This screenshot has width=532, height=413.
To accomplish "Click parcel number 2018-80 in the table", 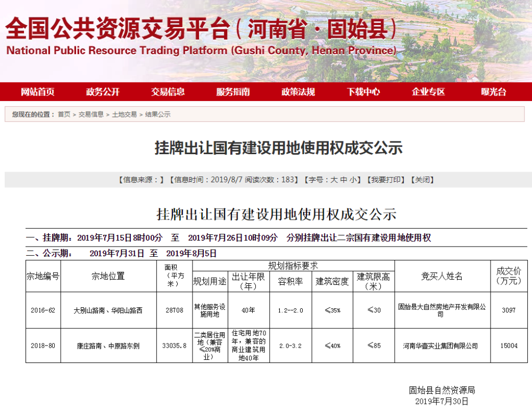I will click(43, 346).
